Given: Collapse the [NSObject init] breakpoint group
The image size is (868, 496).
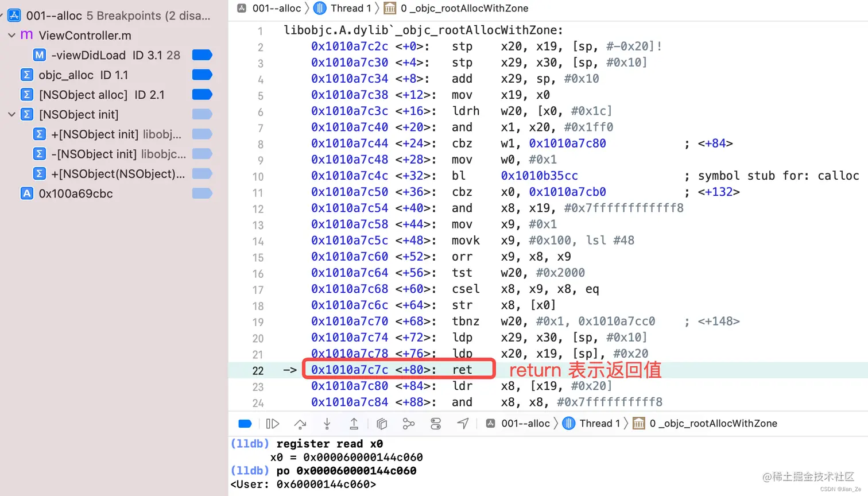Looking at the screenshot, I should (x=11, y=114).
